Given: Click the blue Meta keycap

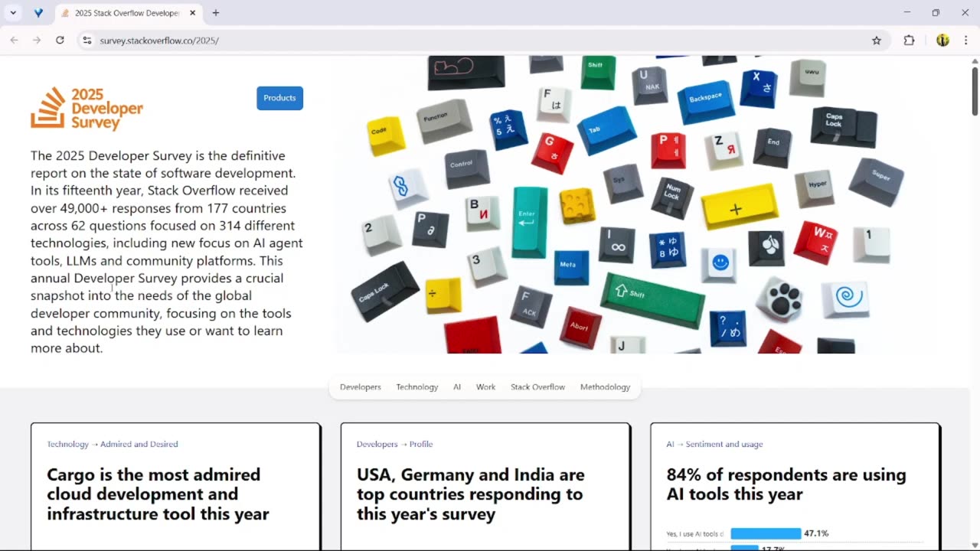Looking at the screenshot, I should pos(570,267).
